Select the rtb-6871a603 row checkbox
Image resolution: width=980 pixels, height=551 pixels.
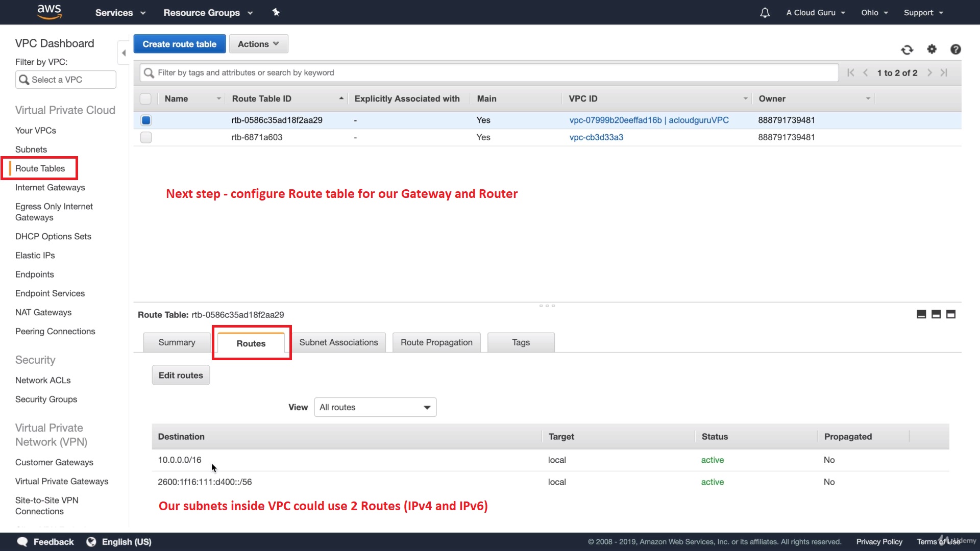point(146,137)
